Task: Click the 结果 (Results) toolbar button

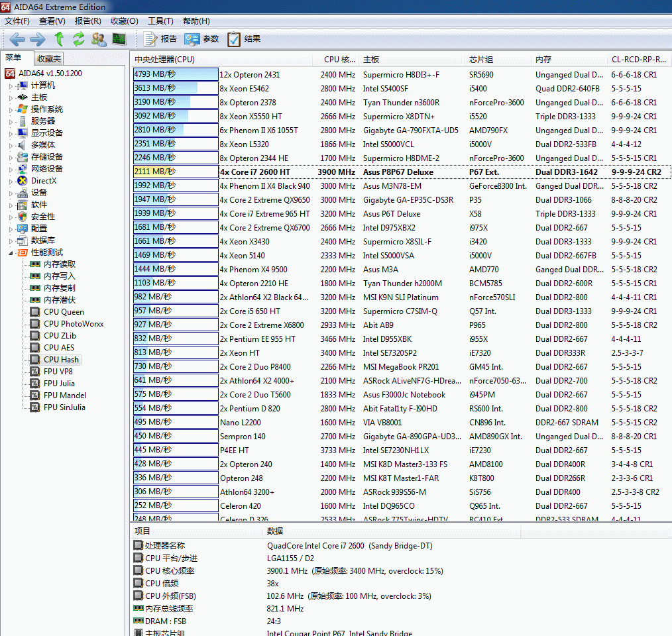Action: point(244,39)
